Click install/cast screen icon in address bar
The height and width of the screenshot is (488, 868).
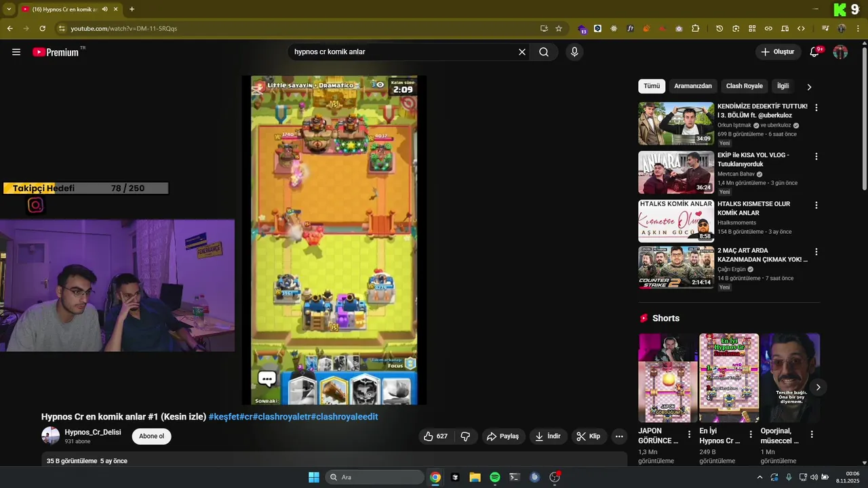point(544,28)
